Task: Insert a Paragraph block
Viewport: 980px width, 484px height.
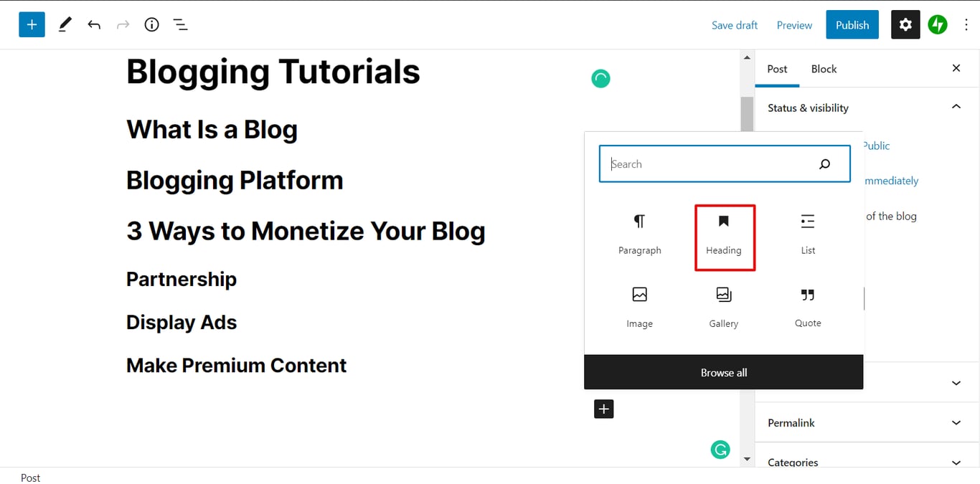Action: [x=639, y=233]
